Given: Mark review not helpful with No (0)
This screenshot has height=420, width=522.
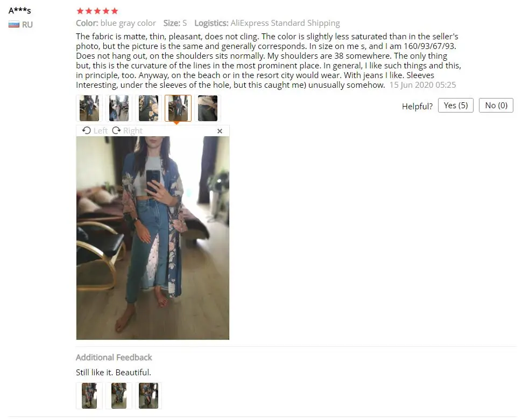Looking at the screenshot, I should [x=496, y=106].
